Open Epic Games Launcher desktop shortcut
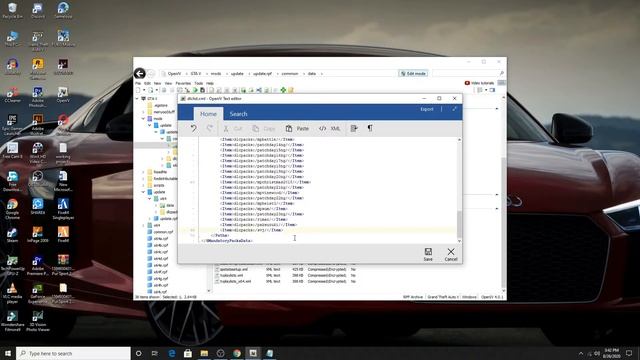Viewport: 640px width, 360px height. point(12,125)
